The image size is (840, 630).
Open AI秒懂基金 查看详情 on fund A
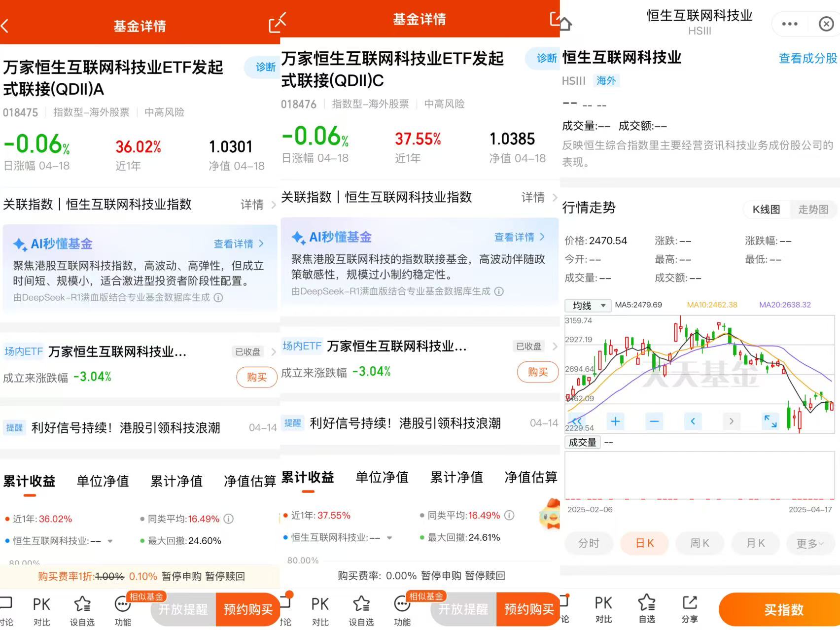[239, 244]
